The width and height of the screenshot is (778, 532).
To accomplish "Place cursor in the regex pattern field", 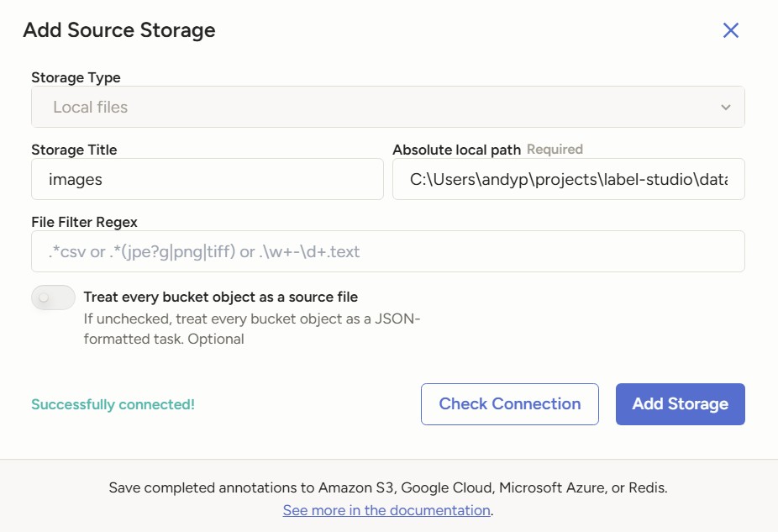I will click(x=388, y=250).
